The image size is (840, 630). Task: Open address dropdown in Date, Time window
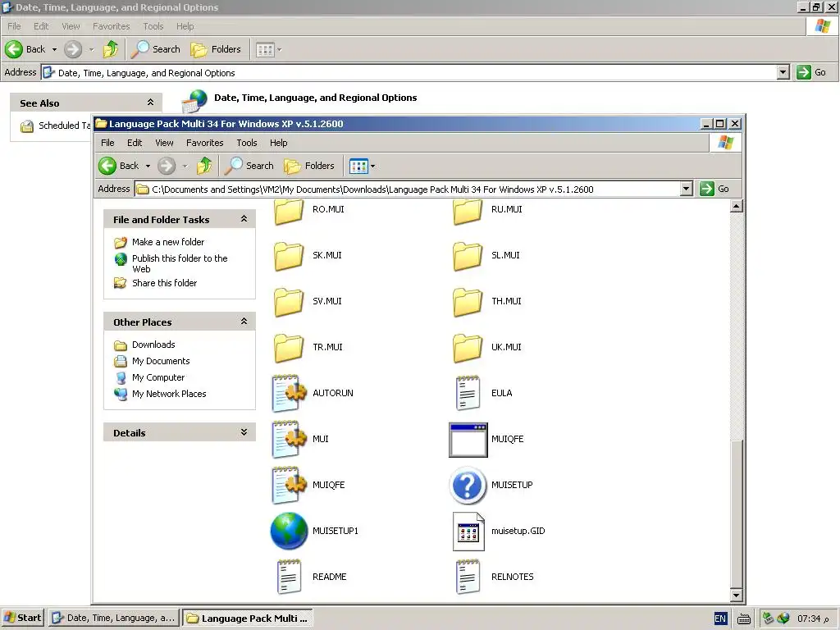[783, 72]
